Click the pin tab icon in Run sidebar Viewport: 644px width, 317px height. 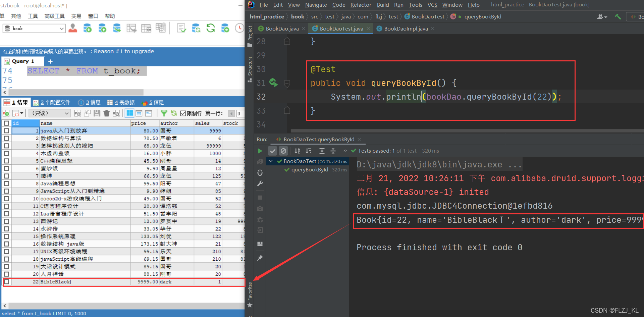(x=260, y=258)
